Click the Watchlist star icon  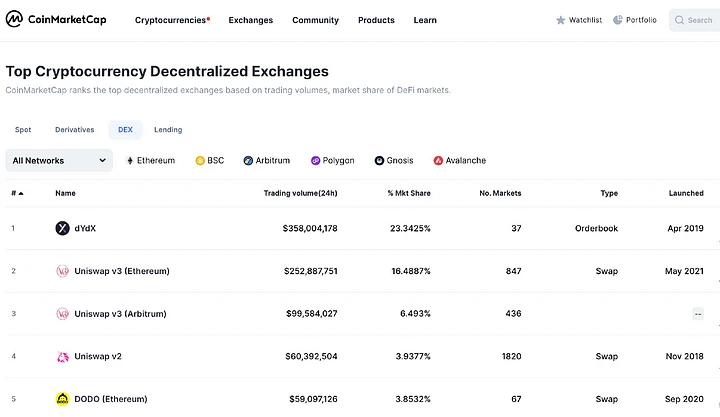click(x=561, y=20)
